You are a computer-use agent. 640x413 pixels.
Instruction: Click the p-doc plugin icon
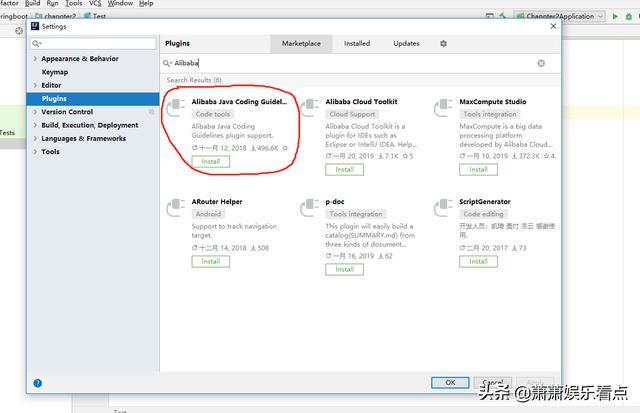pos(310,207)
